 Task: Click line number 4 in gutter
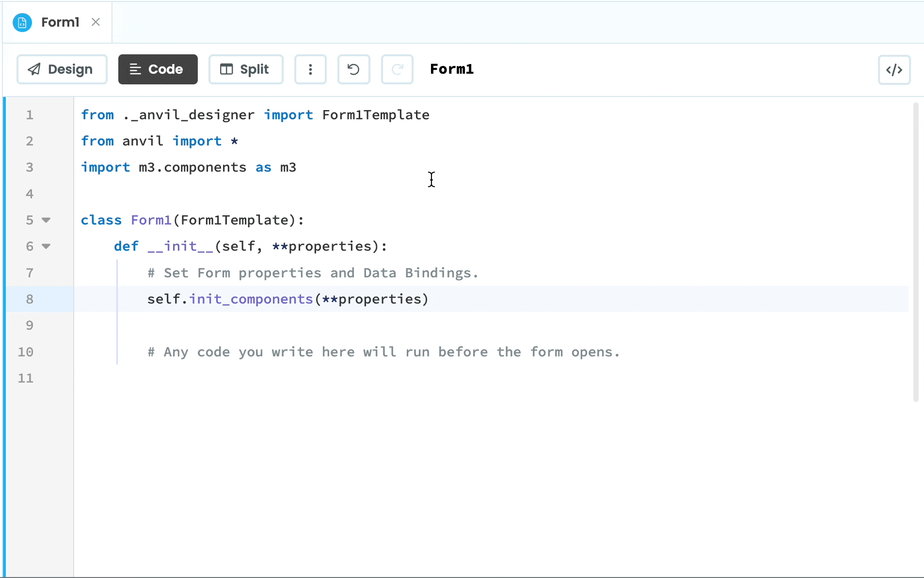coord(30,194)
